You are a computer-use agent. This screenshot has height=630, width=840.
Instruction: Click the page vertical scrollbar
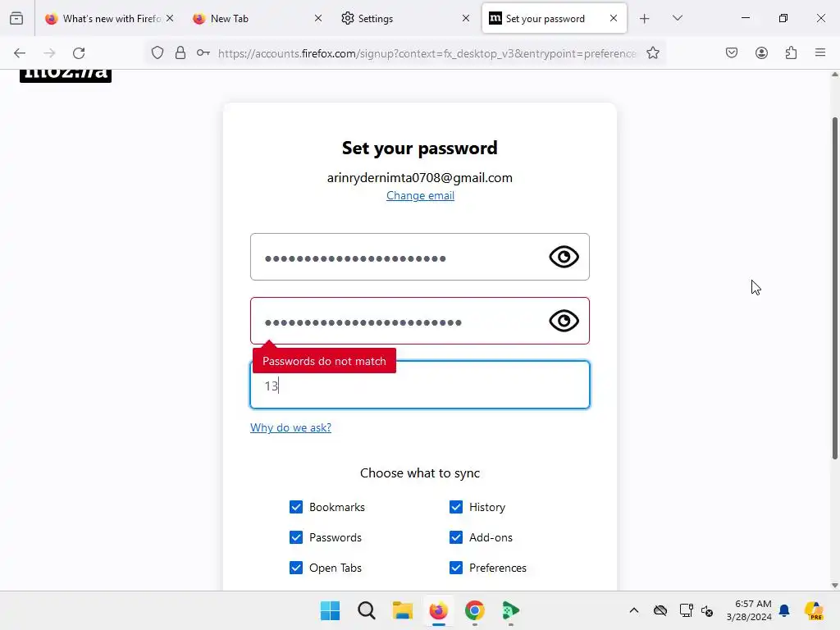pyautogui.click(x=834, y=288)
